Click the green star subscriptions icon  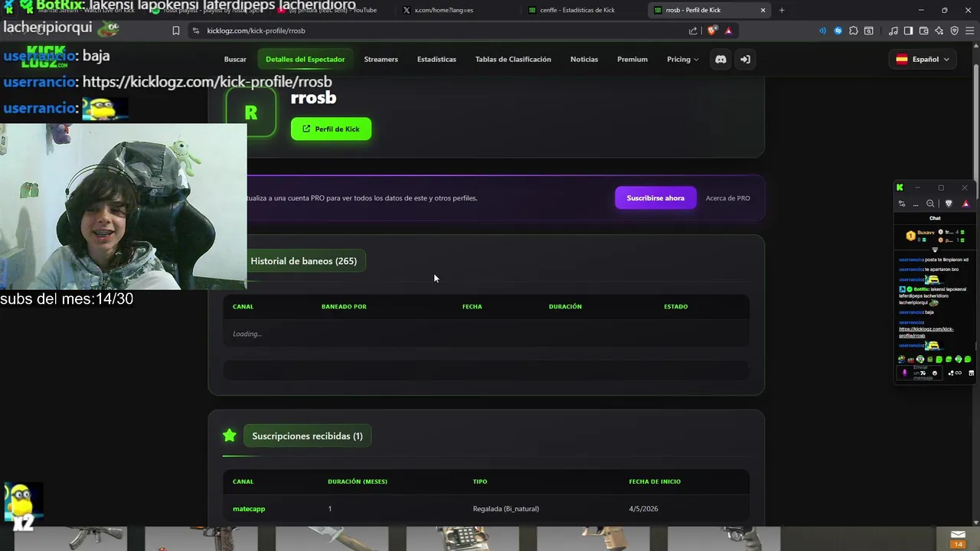click(x=229, y=435)
